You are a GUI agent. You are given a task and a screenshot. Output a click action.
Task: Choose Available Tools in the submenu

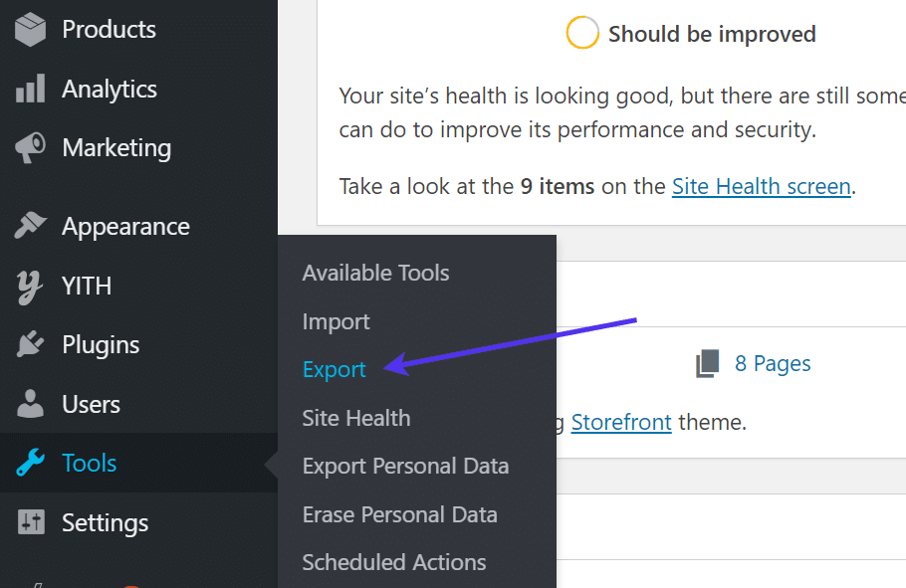(375, 272)
